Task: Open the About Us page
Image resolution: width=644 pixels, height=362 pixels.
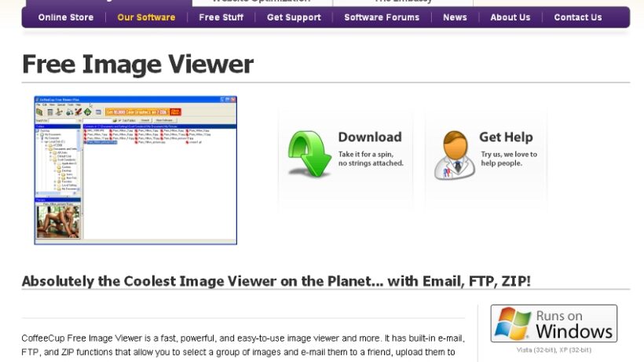Action: coord(510,17)
